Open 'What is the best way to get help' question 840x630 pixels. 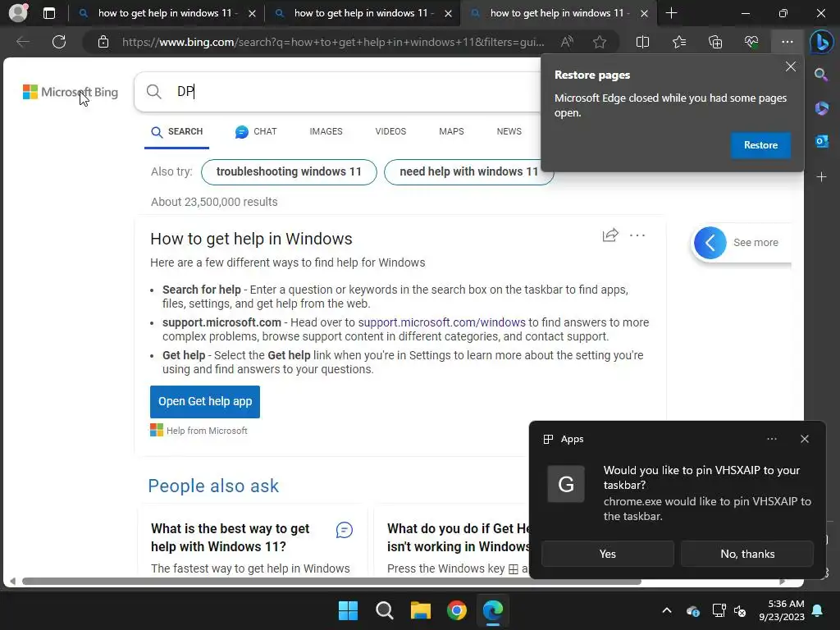tap(231, 538)
